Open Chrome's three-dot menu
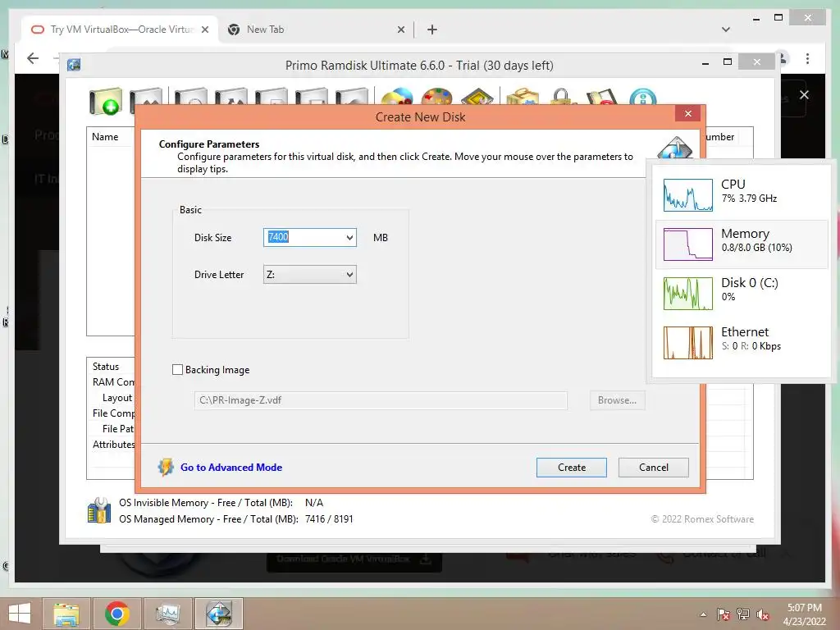 (807, 58)
